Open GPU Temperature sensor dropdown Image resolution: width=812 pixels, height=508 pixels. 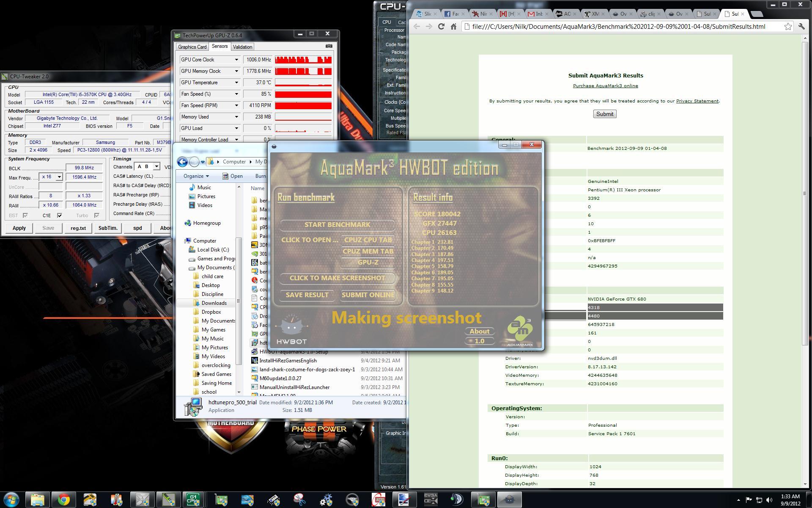pos(236,83)
